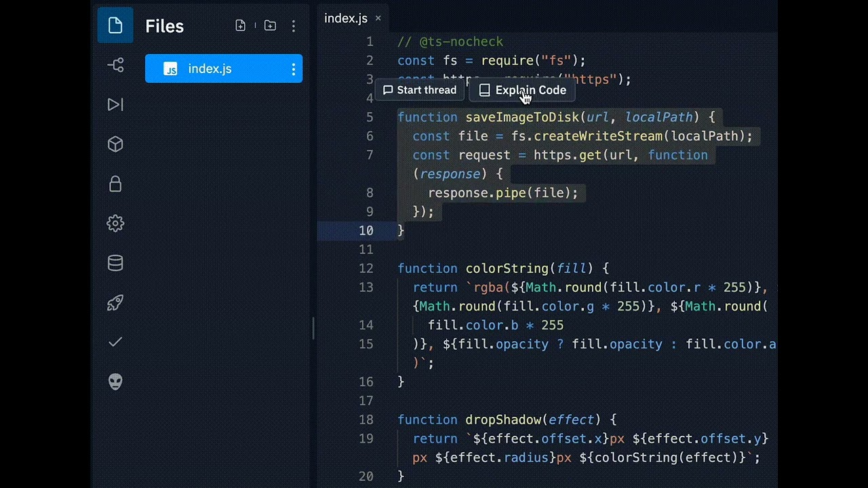
Task: Click the add new folder icon
Action: click(270, 26)
